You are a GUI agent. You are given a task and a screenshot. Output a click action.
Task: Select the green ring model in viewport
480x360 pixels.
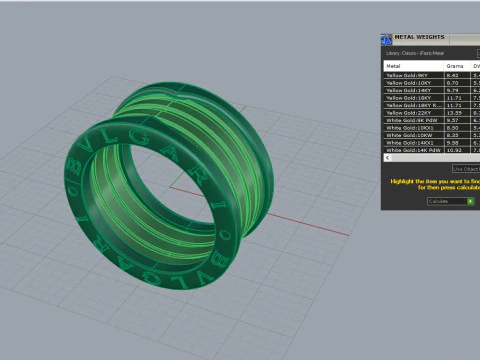(168, 185)
